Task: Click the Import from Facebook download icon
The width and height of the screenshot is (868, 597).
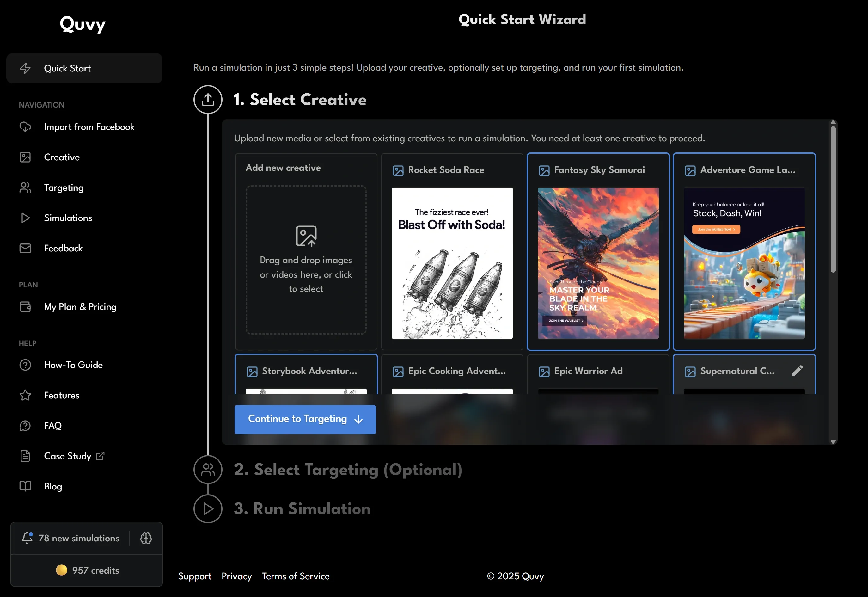Action: click(x=25, y=127)
